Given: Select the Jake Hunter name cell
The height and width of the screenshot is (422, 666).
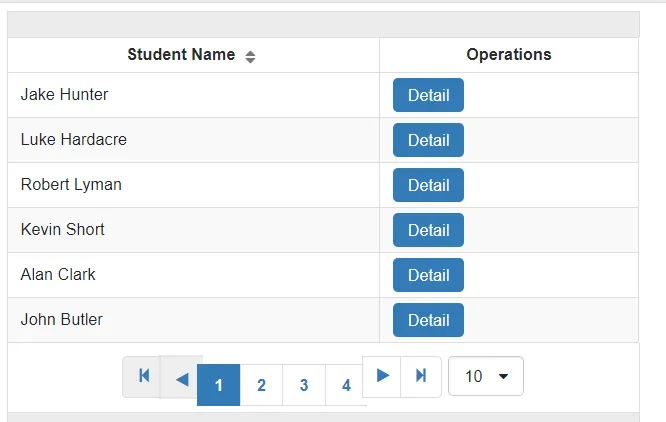Looking at the screenshot, I should click(x=64, y=95).
